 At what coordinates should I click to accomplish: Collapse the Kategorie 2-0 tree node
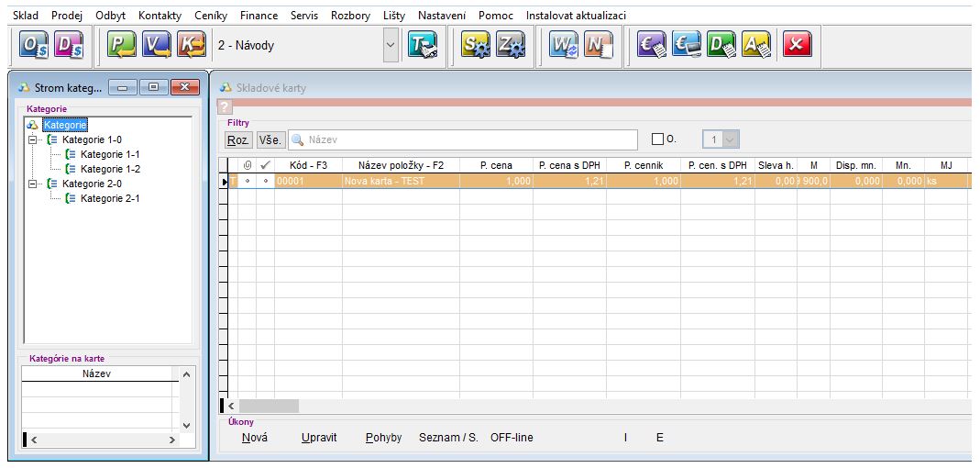(34, 184)
